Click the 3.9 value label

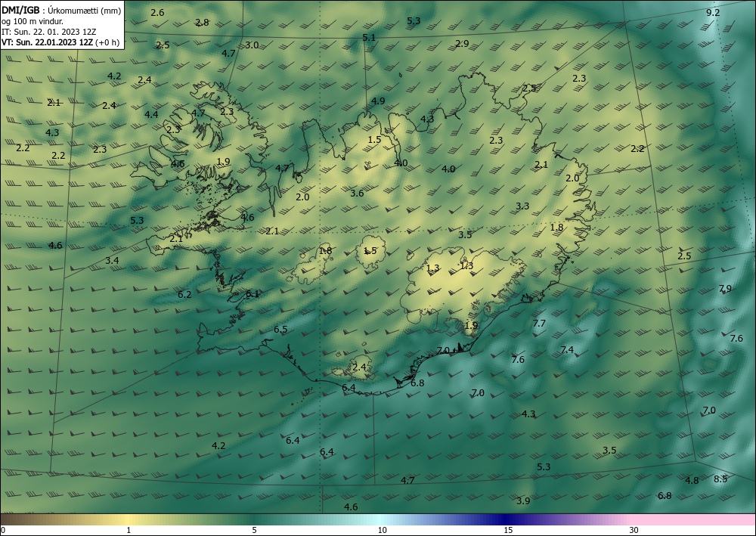pos(523,500)
